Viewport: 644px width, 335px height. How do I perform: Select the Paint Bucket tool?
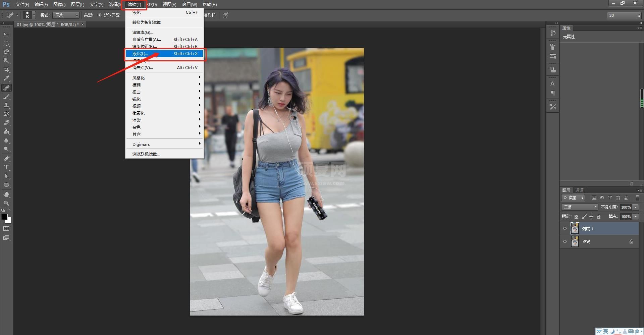pyautogui.click(x=6, y=131)
